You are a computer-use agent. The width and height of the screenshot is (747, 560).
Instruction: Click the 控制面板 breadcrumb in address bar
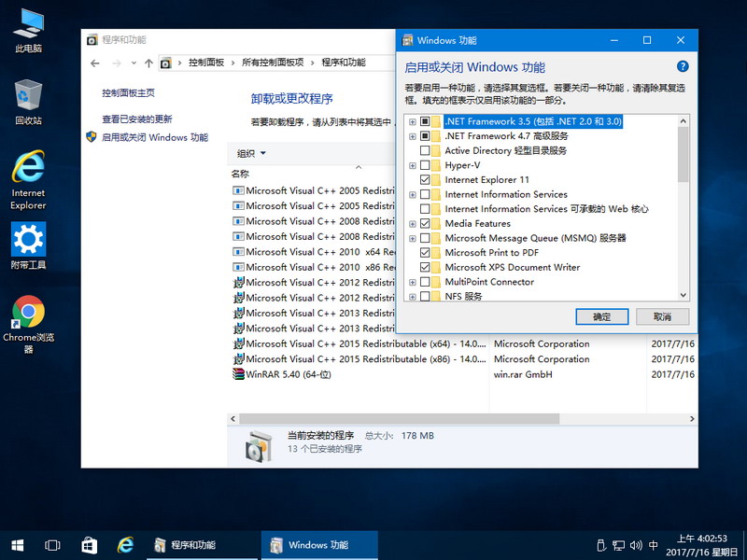(x=206, y=63)
